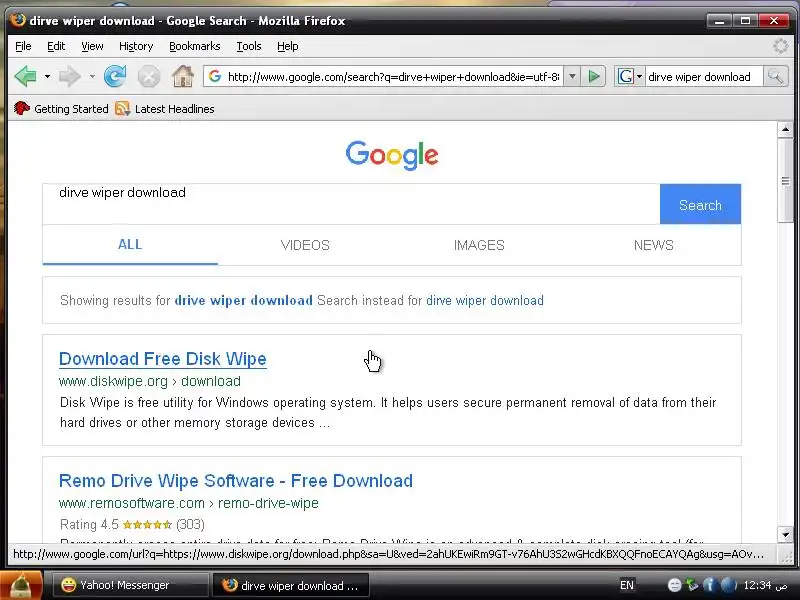Open the History menu
800x600 pixels.
click(136, 46)
